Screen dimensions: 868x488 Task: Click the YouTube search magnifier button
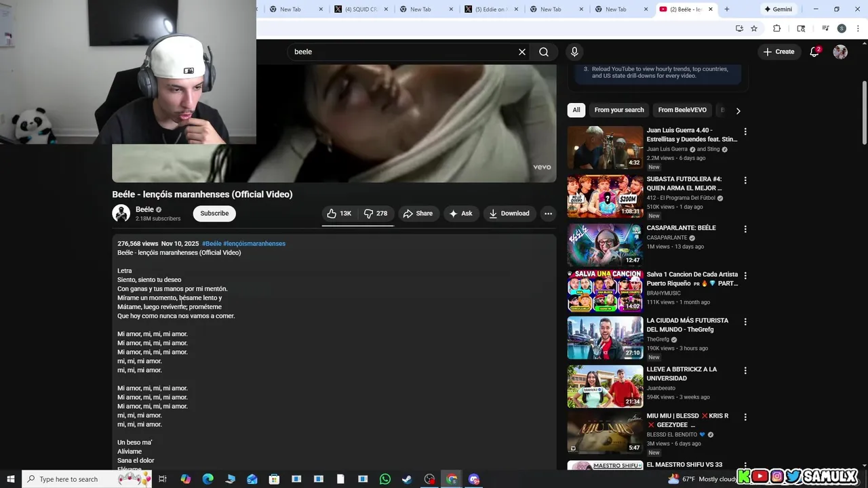pyautogui.click(x=544, y=52)
